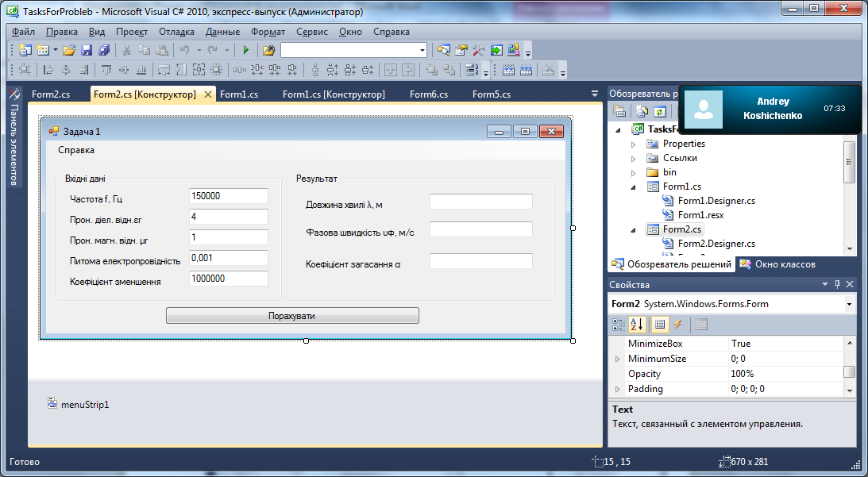The image size is (868, 477).
Task: Expand the Properties node in Solution Explorer
Action: click(x=633, y=144)
